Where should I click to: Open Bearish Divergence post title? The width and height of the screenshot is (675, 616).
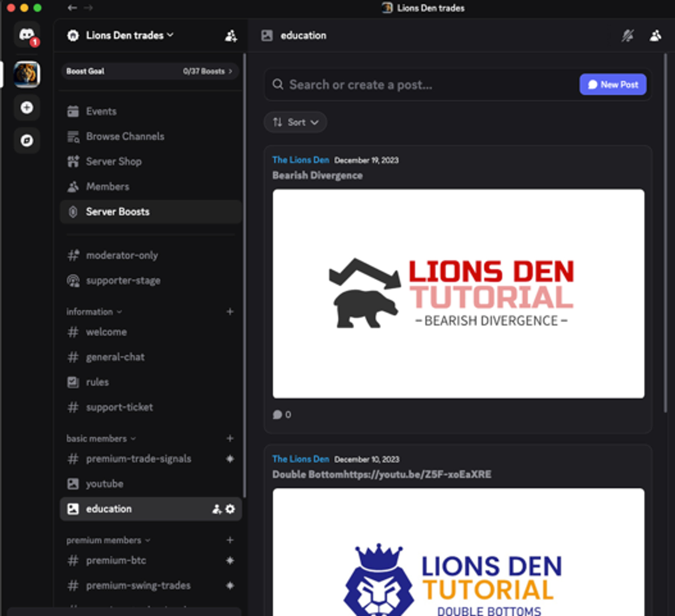(x=317, y=175)
